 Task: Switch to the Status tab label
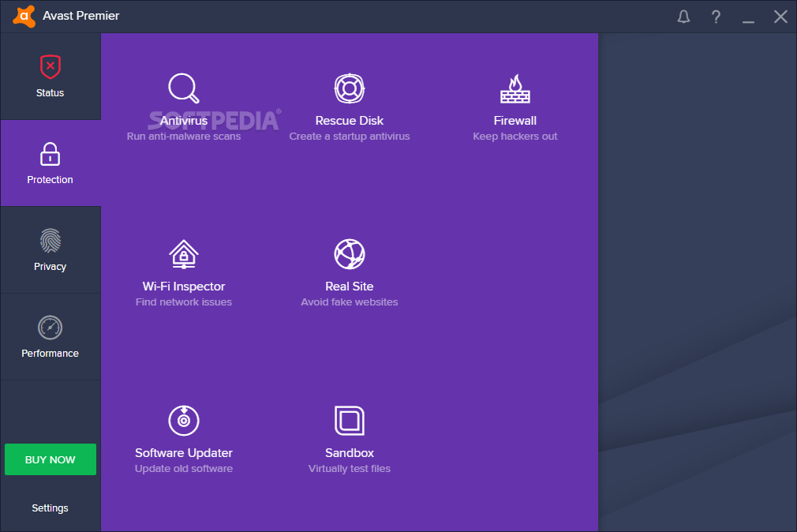click(x=50, y=93)
